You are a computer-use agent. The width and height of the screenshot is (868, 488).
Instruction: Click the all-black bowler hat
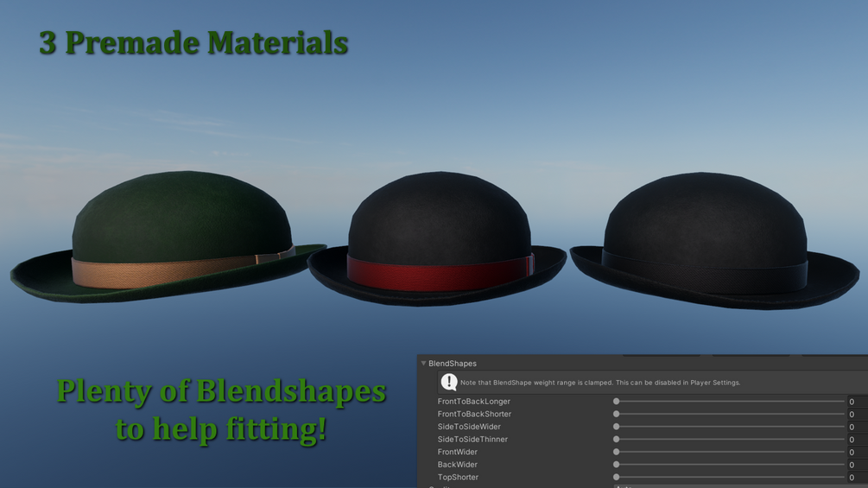tap(714, 241)
